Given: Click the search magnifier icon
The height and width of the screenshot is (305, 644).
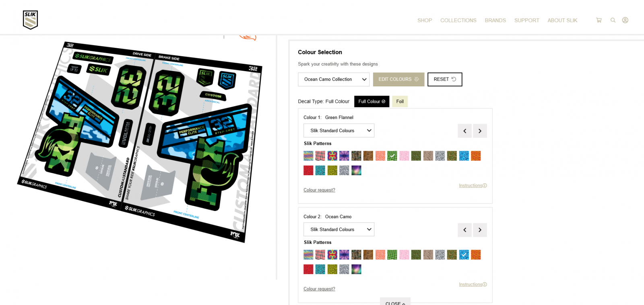Looking at the screenshot, I should 613,20.
